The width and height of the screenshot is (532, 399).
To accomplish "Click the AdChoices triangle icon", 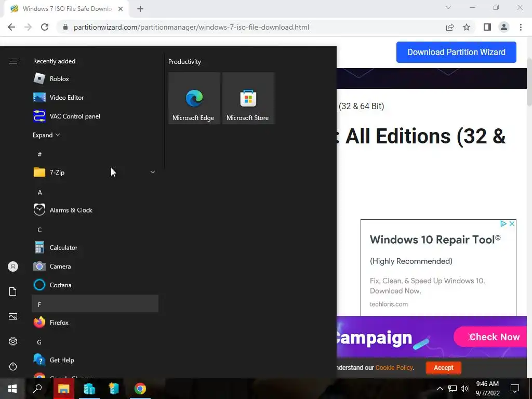I will click(x=503, y=223).
